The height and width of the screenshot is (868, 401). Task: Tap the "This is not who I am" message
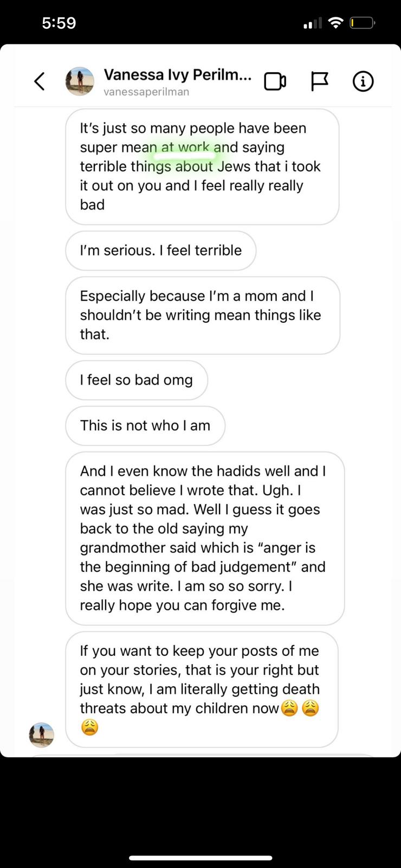145,426
